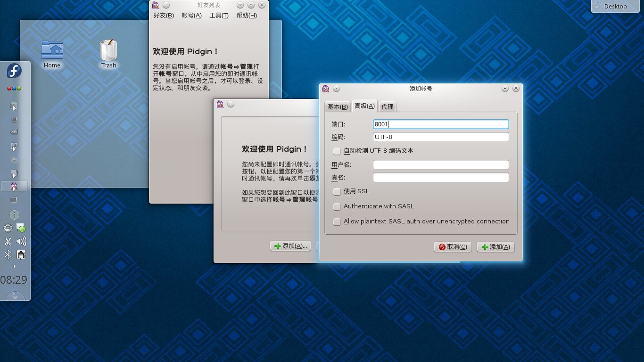Click 欢迎使用 Pidgin heading in accounts window
Screen dimensions: 644x362
click(x=275, y=149)
